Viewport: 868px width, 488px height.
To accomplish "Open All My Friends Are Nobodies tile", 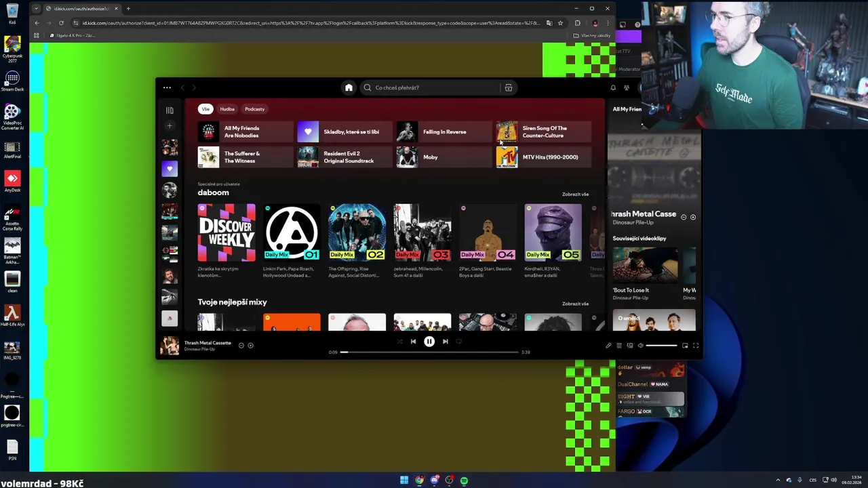I will pyautogui.click(x=245, y=131).
